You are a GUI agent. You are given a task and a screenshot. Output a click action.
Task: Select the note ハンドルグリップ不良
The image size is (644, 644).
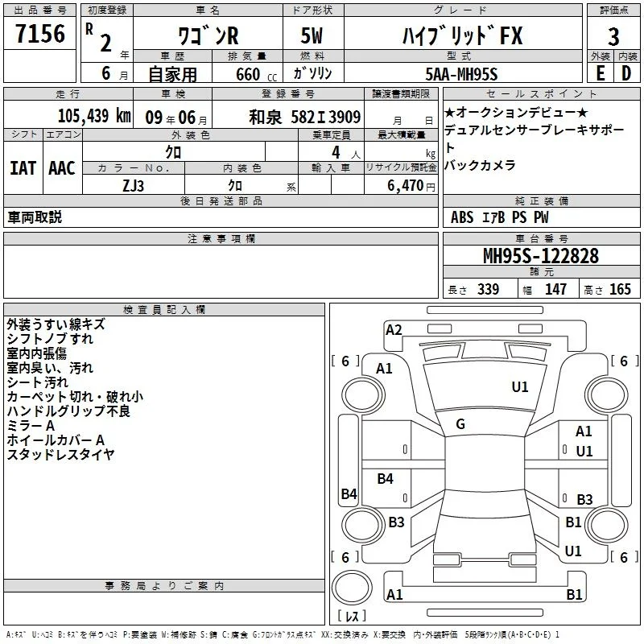(68, 411)
